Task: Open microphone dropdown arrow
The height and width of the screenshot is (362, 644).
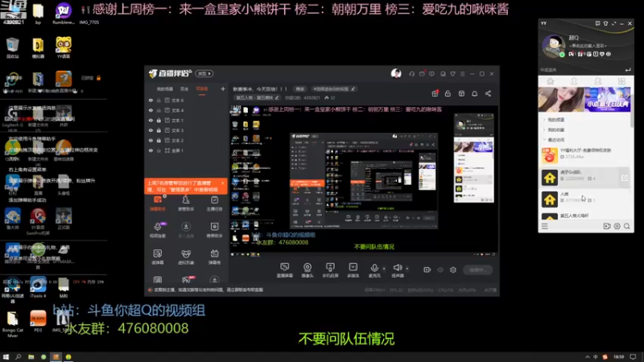Action: tap(384, 269)
